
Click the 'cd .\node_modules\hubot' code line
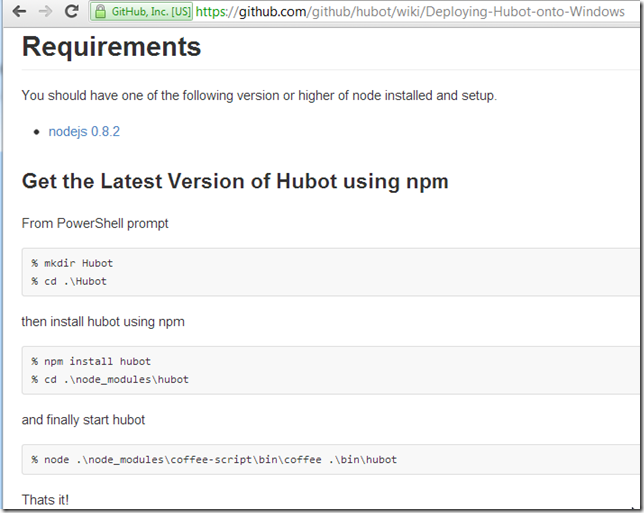[110, 379]
